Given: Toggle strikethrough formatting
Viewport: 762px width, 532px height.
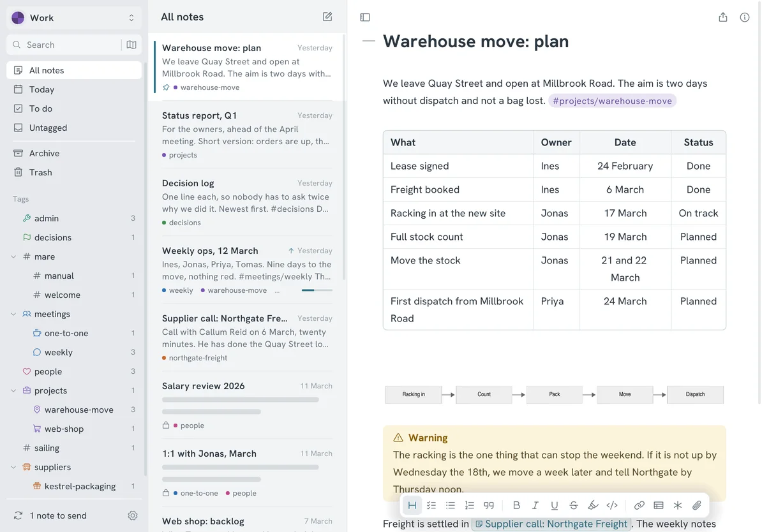Looking at the screenshot, I should tap(574, 505).
